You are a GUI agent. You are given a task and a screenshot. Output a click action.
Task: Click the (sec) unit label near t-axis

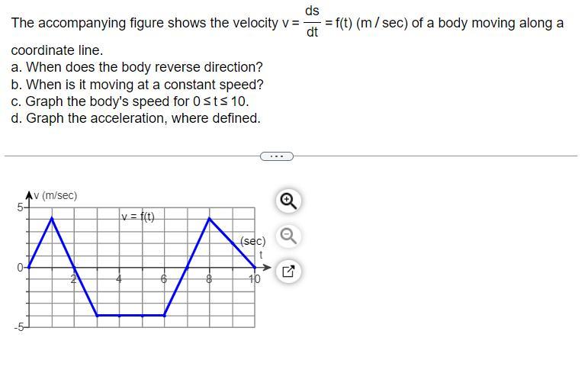[252, 242]
